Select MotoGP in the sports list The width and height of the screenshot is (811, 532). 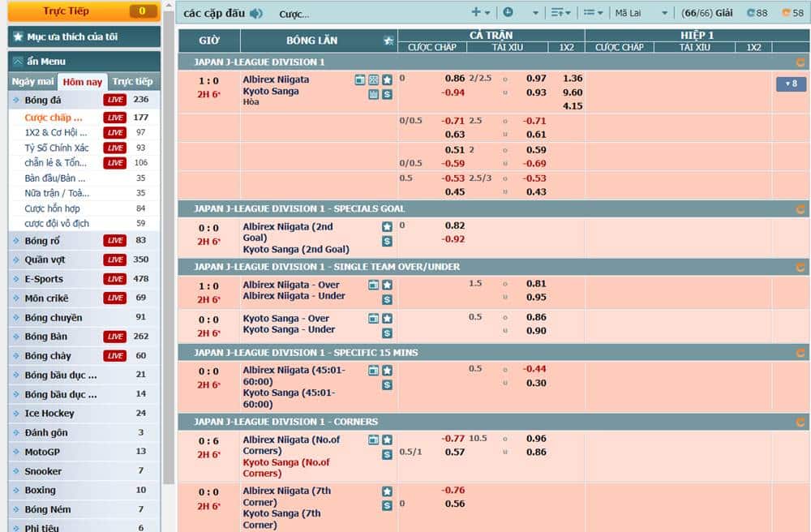click(84, 452)
